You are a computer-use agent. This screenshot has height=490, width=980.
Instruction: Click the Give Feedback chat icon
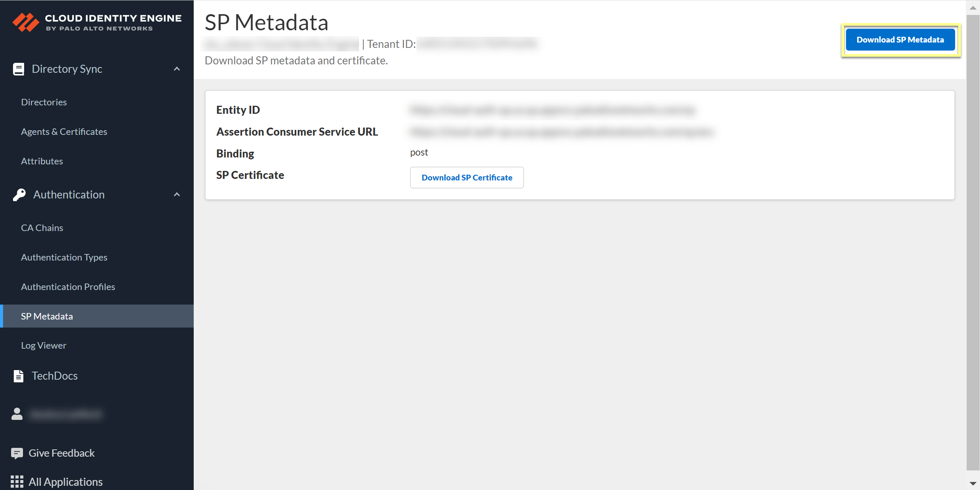17,453
